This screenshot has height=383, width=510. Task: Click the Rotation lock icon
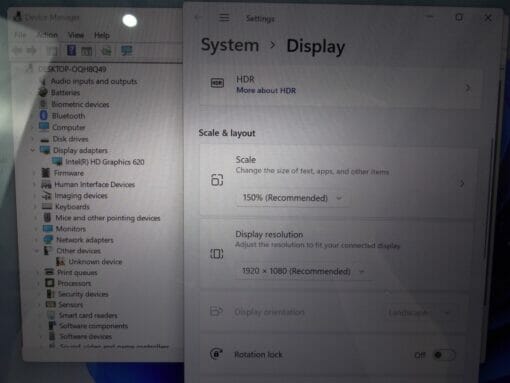click(216, 354)
